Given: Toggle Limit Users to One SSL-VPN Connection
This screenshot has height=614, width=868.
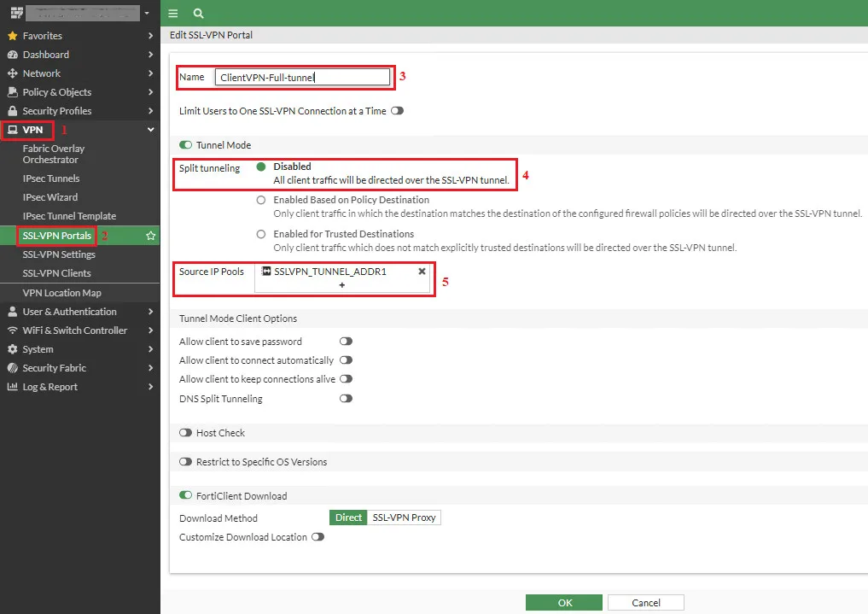Looking at the screenshot, I should pos(397,111).
